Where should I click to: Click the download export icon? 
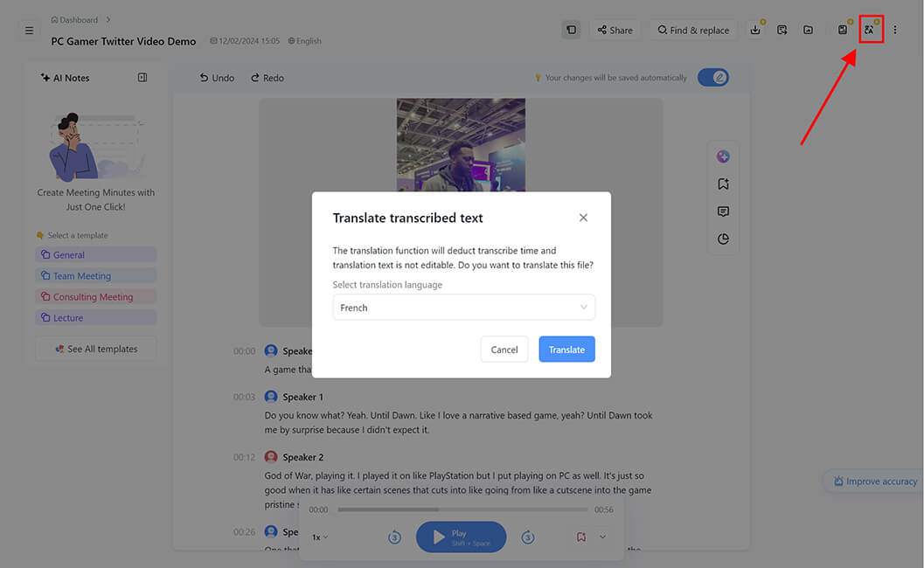755,30
